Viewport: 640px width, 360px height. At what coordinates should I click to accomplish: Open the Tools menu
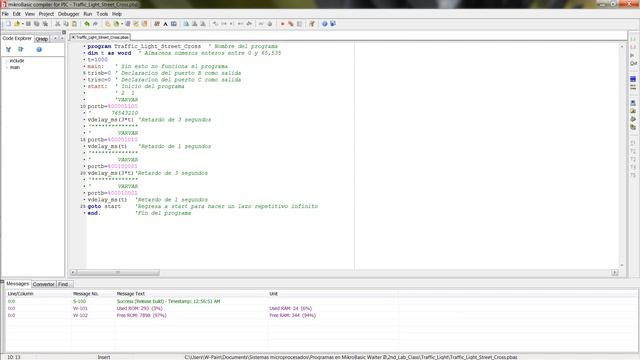click(x=102, y=14)
